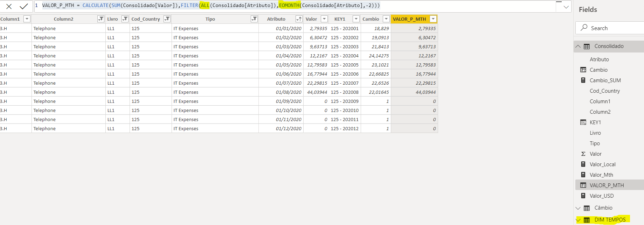Select the Livro field
The height and width of the screenshot is (225, 644).
tap(595, 133)
